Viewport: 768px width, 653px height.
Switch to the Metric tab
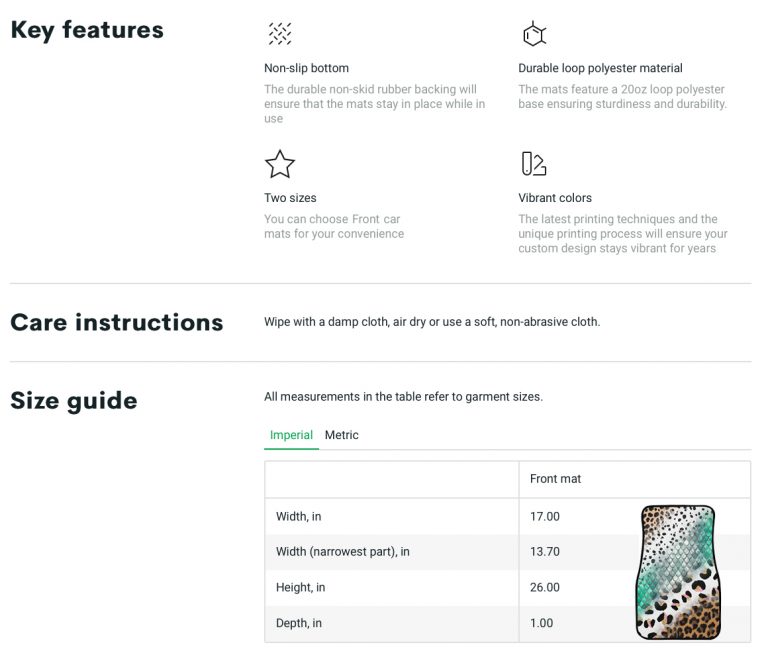pyautogui.click(x=341, y=435)
